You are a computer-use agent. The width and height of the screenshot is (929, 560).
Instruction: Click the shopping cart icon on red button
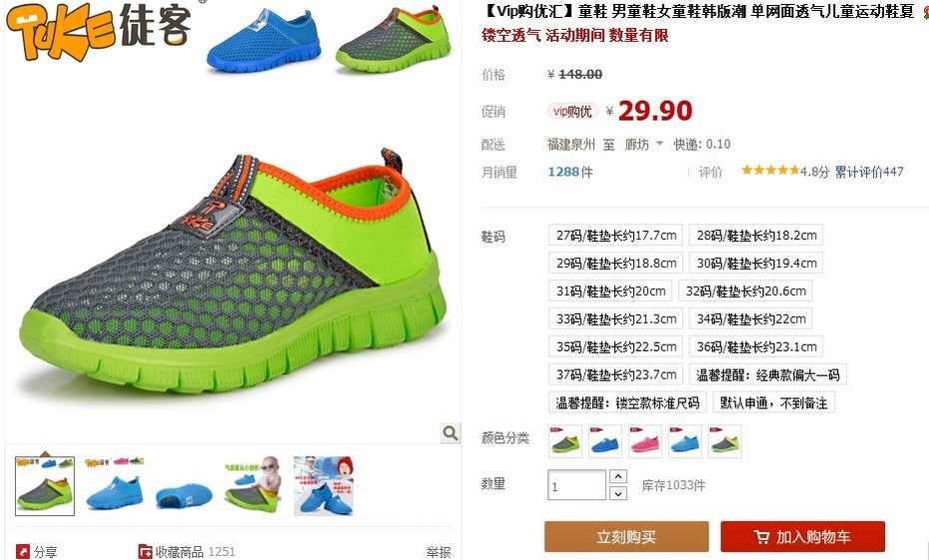(x=761, y=537)
